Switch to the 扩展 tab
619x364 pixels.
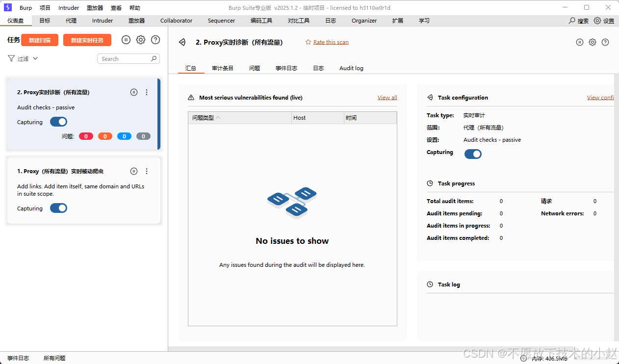pos(398,21)
